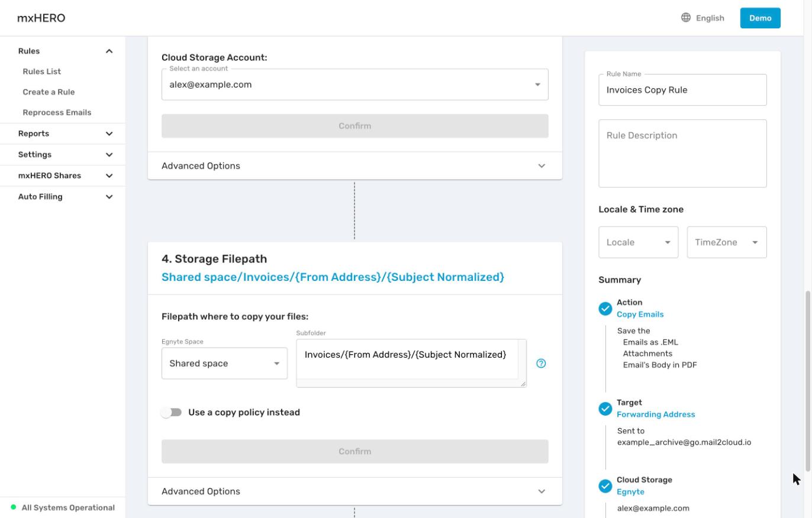Click the Demo button
The height and width of the screenshot is (518, 812).
[x=761, y=18]
